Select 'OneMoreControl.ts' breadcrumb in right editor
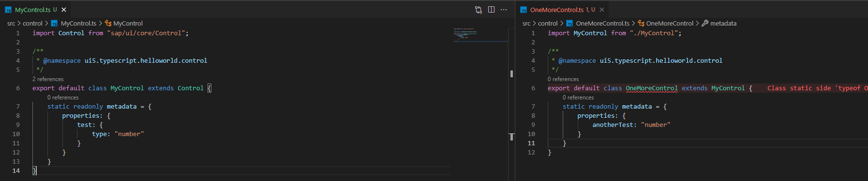Image resolution: width=868 pixels, height=181 pixels. point(602,23)
